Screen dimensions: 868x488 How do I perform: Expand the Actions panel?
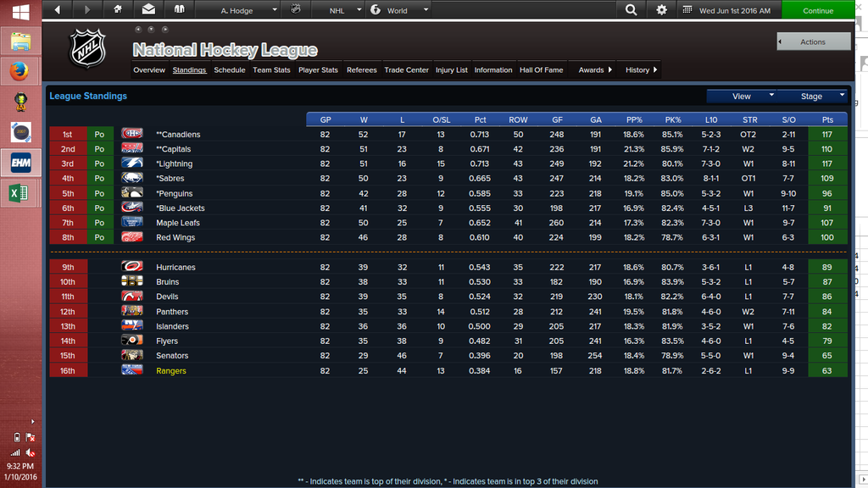point(813,42)
